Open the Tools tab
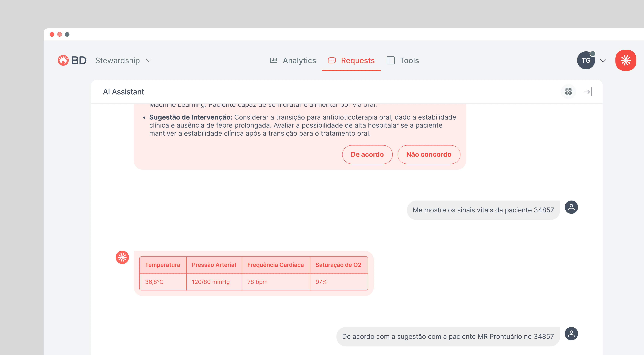This screenshot has width=644, height=355. click(409, 60)
